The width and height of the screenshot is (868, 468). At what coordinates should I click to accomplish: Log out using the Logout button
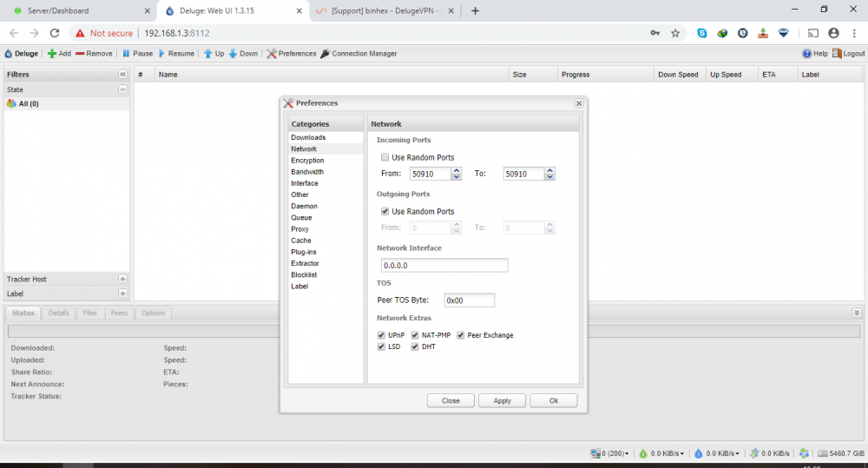click(848, 54)
